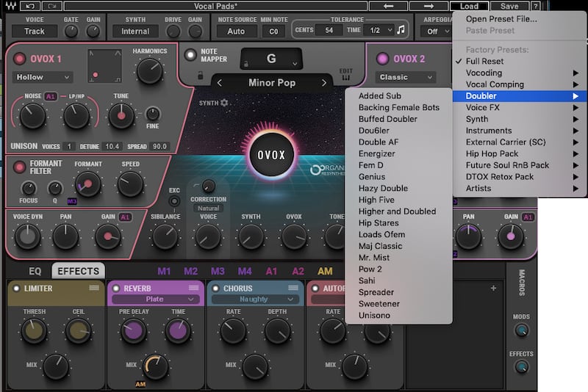Click the undo arrow icon
This screenshot has height=392, width=588.
[x=30, y=6]
